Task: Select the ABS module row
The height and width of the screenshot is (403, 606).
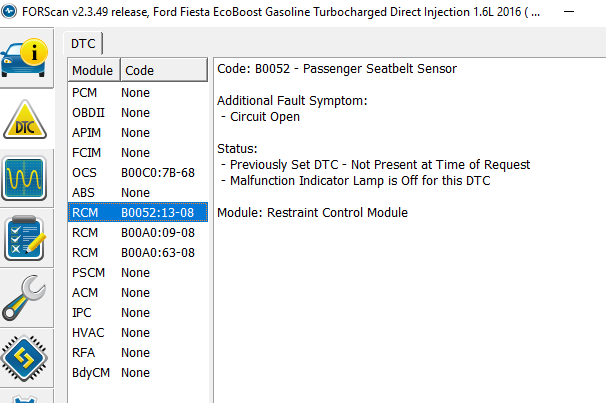Action: (x=137, y=192)
